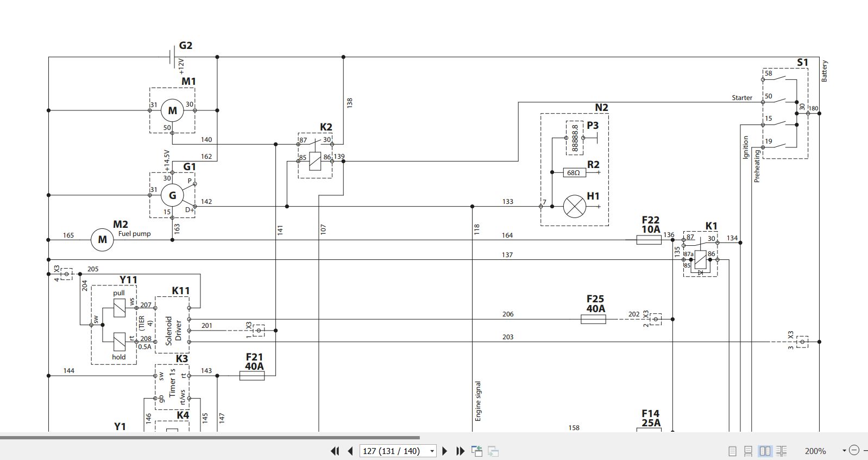The height and width of the screenshot is (460, 868).
Task: Click the P3 hour meter label
Action: (x=593, y=125)
